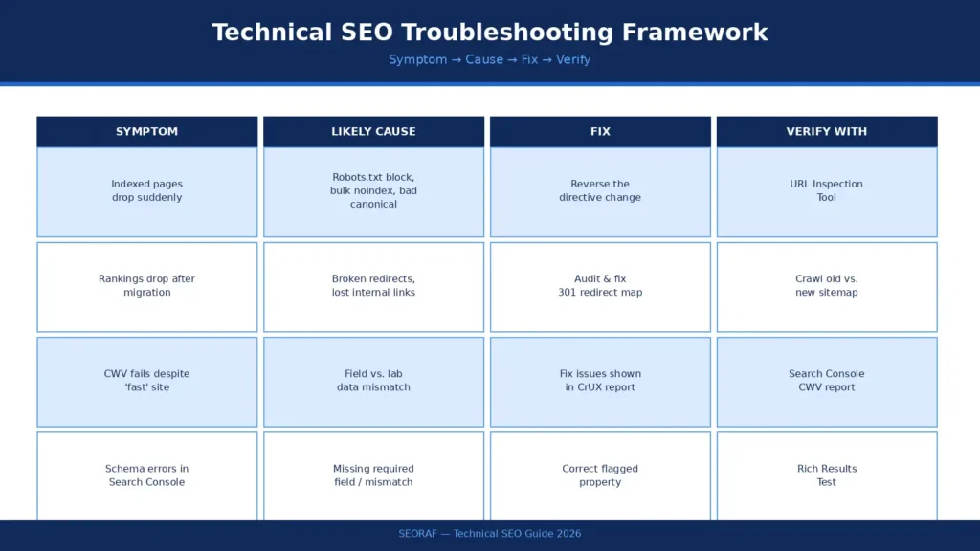
Task: Click the 'Crawl old vs. new sitemap' cell
Action: [827, 287]
